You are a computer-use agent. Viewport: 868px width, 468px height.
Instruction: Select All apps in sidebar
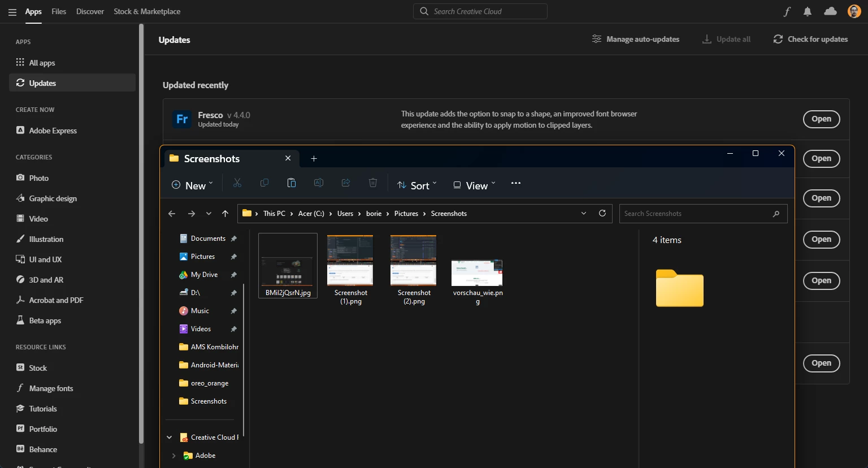(72, 63)
